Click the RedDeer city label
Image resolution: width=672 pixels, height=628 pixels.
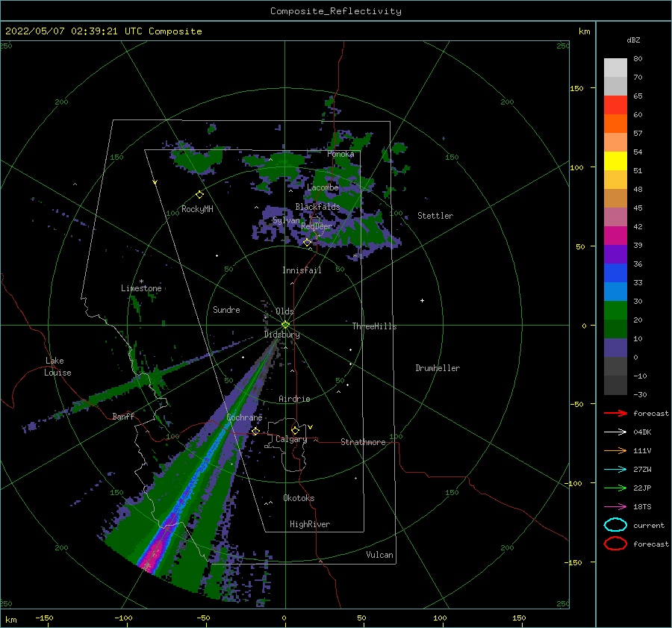coord(317,226)
